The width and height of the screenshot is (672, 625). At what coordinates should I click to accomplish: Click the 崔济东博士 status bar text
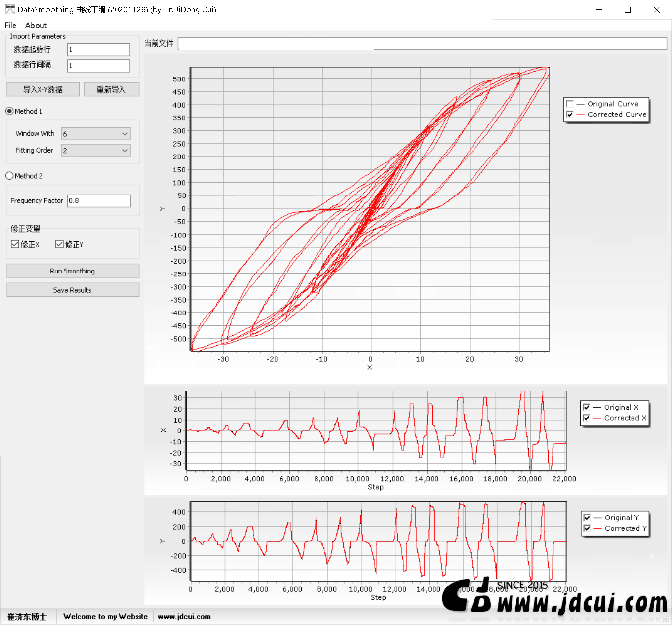[27, 617]
